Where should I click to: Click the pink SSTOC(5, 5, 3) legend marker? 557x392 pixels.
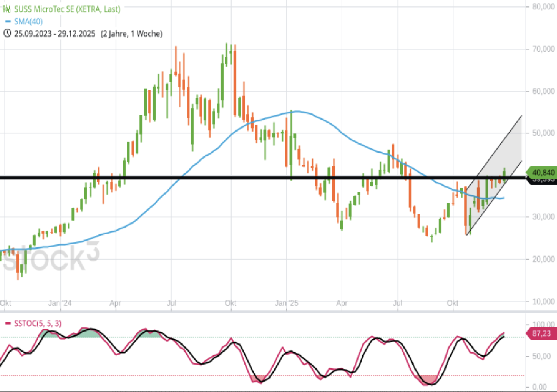[x=8, y=324]
